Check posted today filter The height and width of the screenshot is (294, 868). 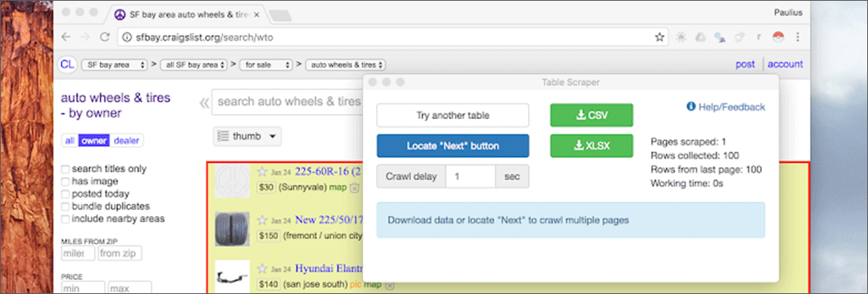point(65,194)
